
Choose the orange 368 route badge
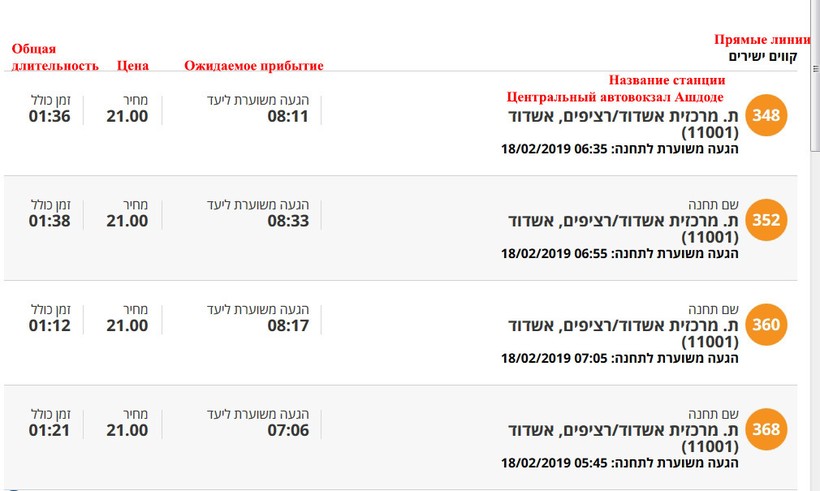click(767, 429)
